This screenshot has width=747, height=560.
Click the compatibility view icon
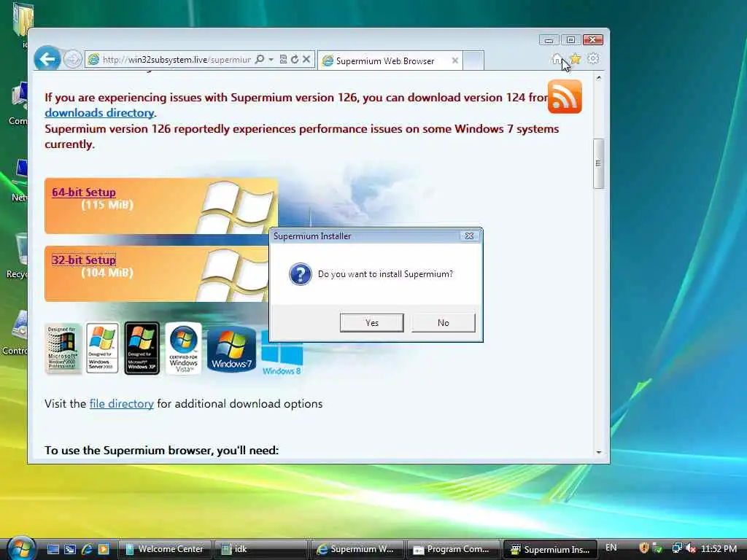click(283, 60)
